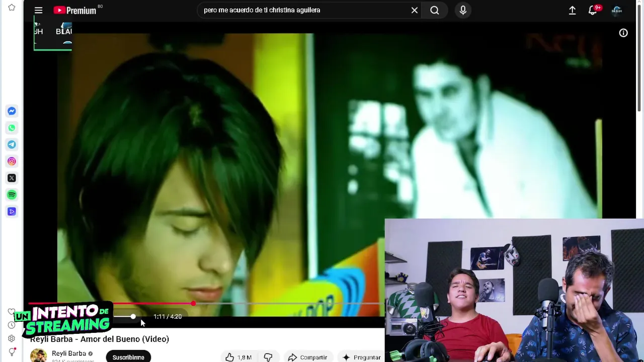Click the video title 'Reyli Barba - Amor del Bueno (Video)'

coord(100,339)
